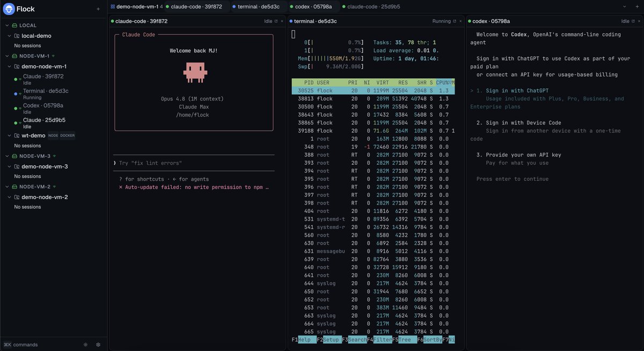This screenshot has height=351, width=644.
Task: Collapse the demo-node-vm-2 project
Action: [10, 197]
